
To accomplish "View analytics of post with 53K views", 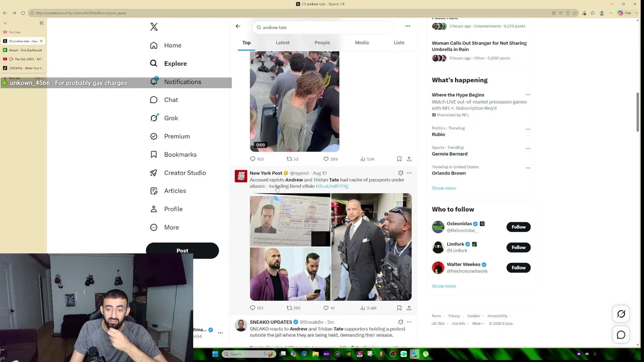I will click(367, 159).
